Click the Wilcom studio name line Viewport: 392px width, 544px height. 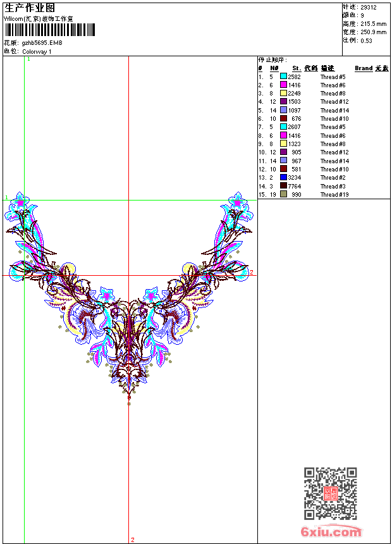pyautogui.click(x=39, y=19)
